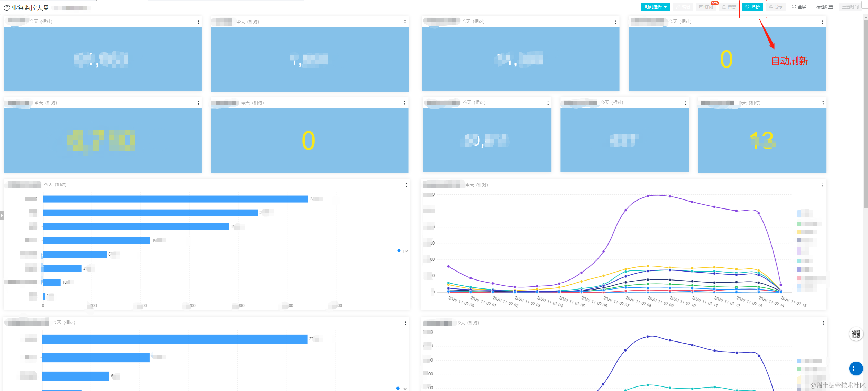
Task: Toggle the pv legend of the upper bar chart
Action: (402, 251)
